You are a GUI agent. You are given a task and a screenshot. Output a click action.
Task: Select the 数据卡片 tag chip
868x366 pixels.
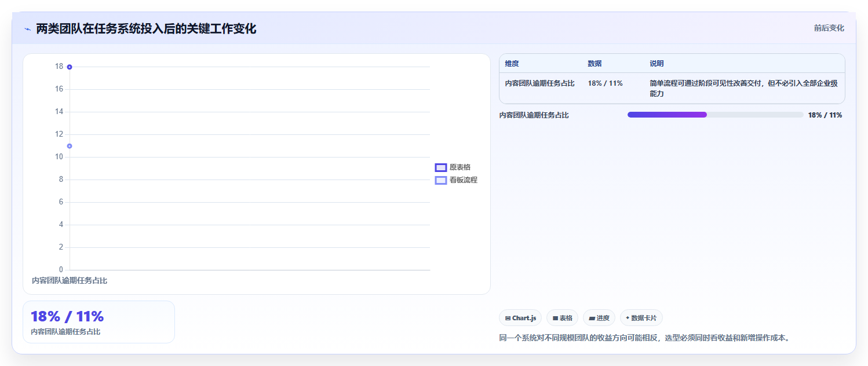click(x=641, y=318)
